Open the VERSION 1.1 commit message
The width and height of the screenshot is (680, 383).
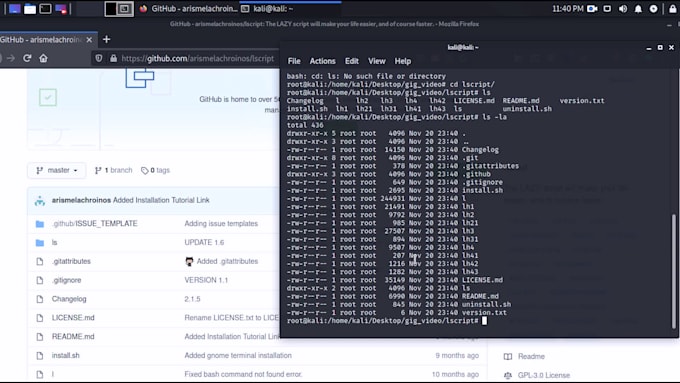[206, 280]
